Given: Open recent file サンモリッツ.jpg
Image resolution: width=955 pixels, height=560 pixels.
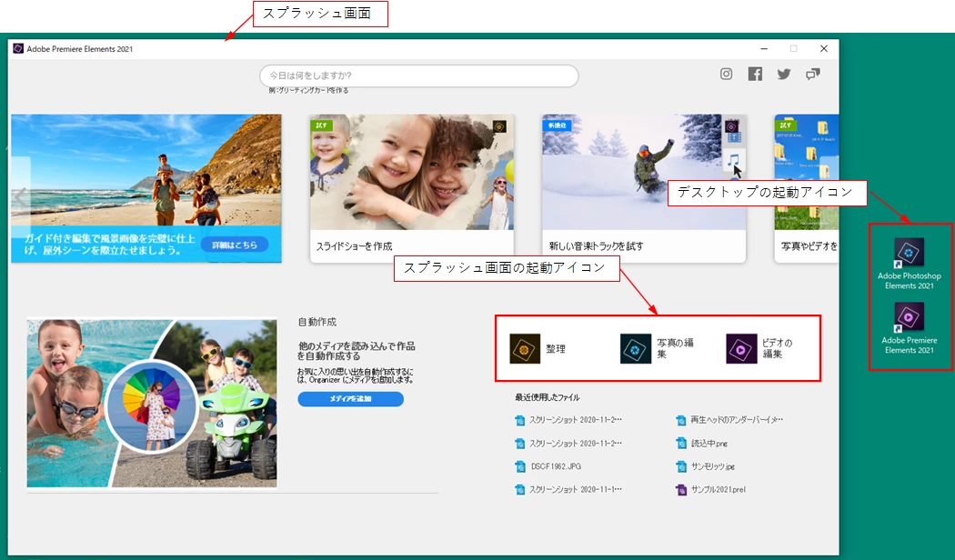Looking at the screenshot, I should pyautogui.click(x=705, y=466).
